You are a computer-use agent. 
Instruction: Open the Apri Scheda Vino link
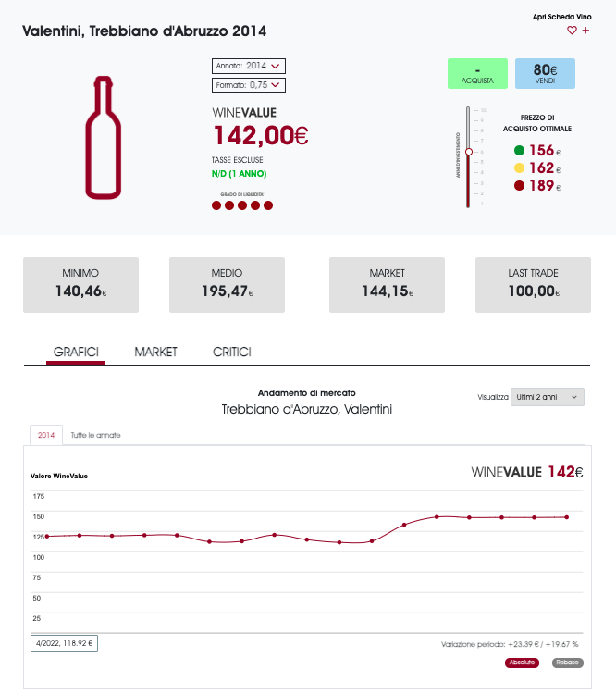point(561,17)
